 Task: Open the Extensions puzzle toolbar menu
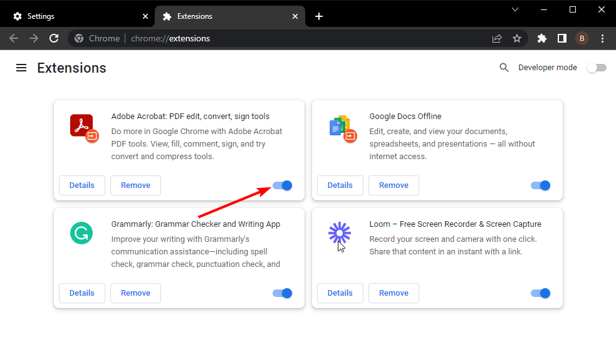(x=542, y=38)
